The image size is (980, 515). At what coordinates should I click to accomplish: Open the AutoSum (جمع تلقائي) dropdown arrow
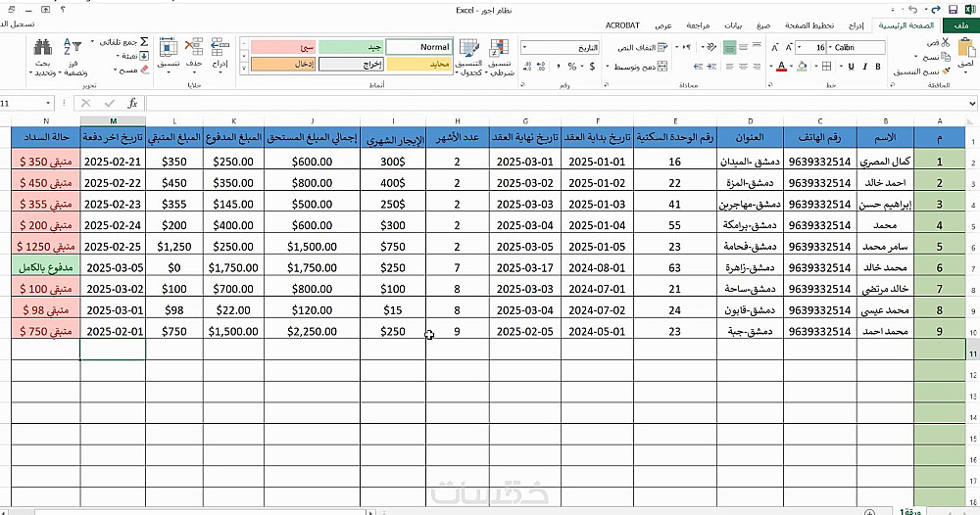pyautogui.click(x=92, y=42)
